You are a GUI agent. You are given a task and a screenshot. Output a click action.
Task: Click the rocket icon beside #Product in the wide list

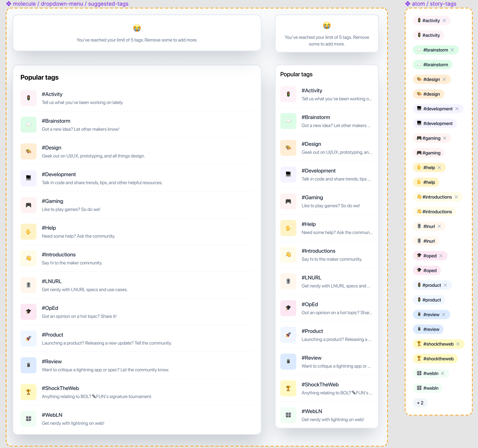(29, 338)
